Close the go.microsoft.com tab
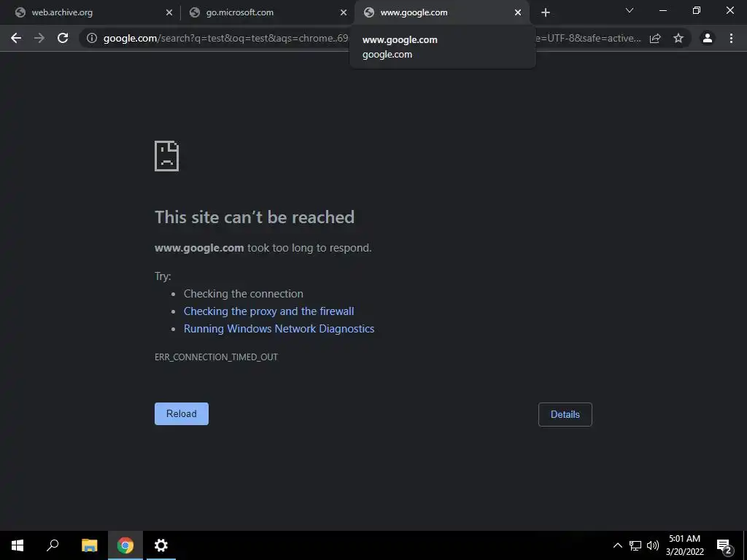The image size is (747, 560). (x=344, y=12)
